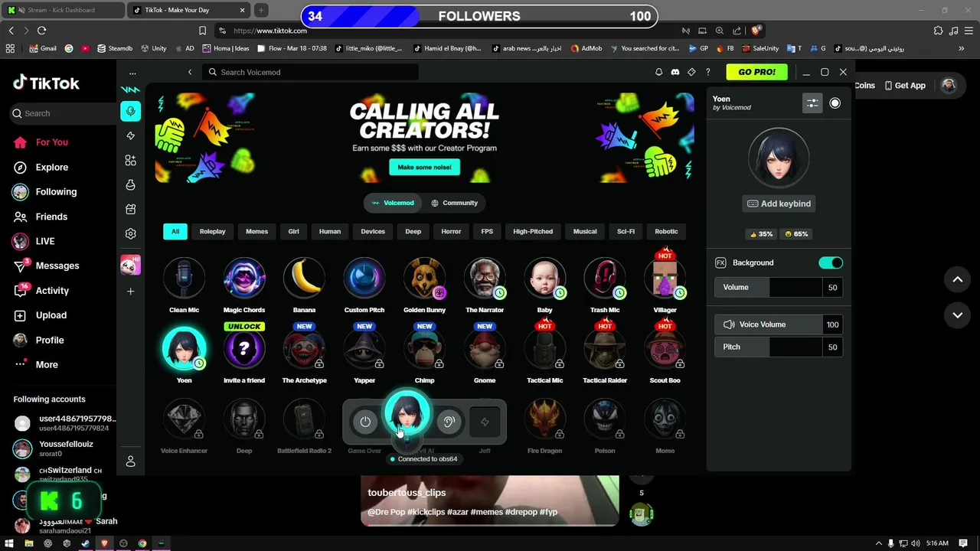Screen dimensions: 980x551
Task: Open the Windows Start menu
Action: [9, 543]
